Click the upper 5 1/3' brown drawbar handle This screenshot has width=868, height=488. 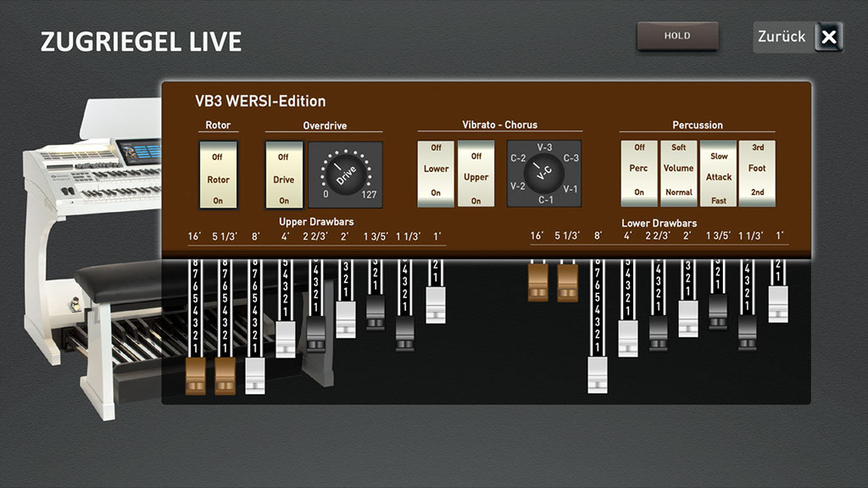point(225,376)
